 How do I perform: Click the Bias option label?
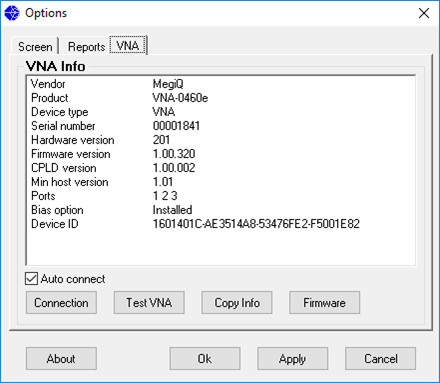pos(57,210)
